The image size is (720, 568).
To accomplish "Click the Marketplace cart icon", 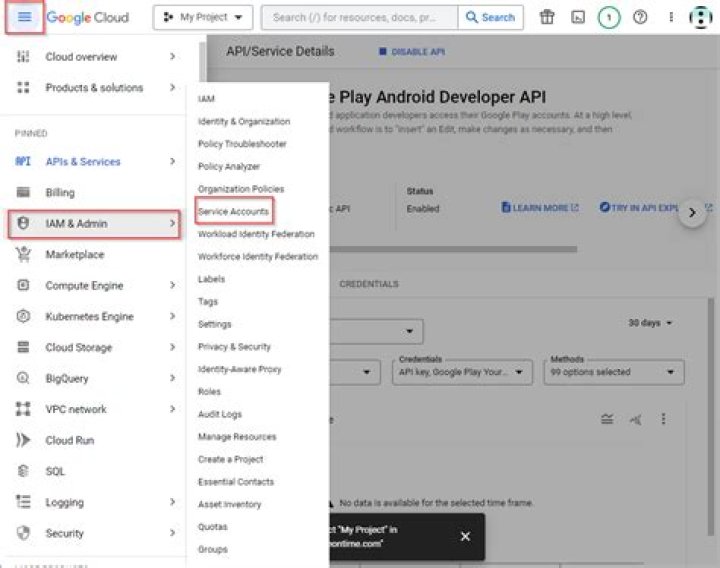I will [23, 254].
